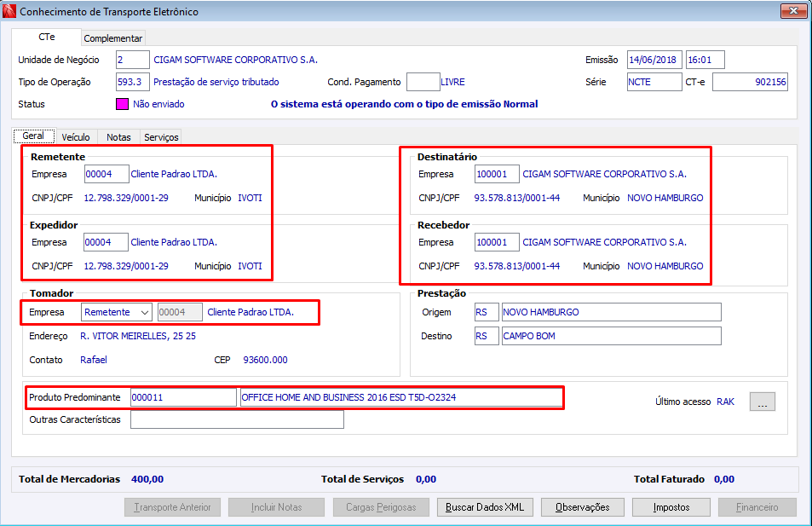Click the Origem city field NOVO HAMBURGO

(x=611, y=312)
